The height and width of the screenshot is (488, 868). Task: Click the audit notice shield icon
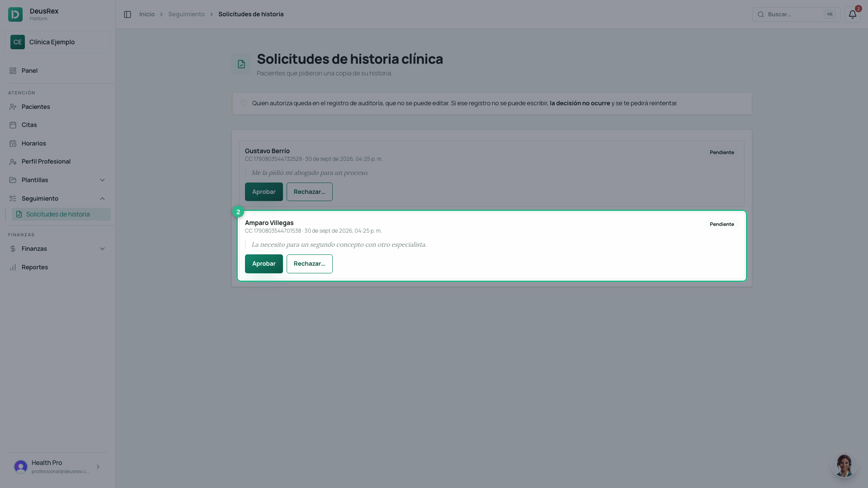click(x=243, y=103)
